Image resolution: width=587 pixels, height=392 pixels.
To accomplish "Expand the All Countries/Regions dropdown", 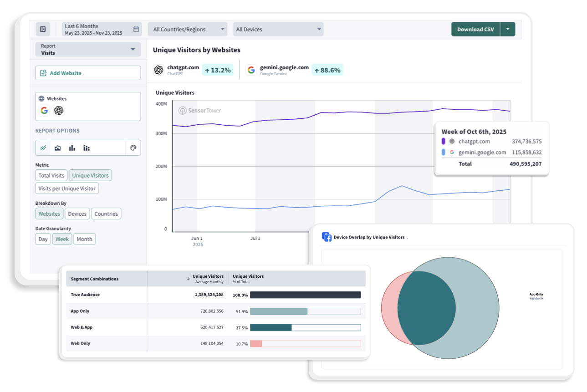I will click(x=187, y=29).
